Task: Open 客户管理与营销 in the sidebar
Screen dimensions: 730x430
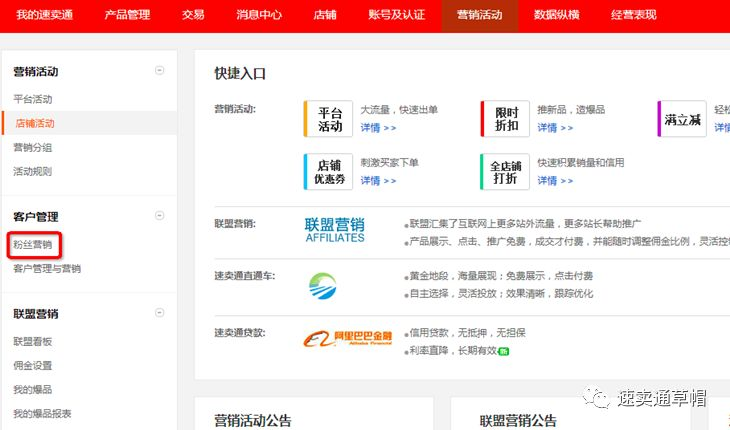Action: pyautogui.click(x=47, y=269)
